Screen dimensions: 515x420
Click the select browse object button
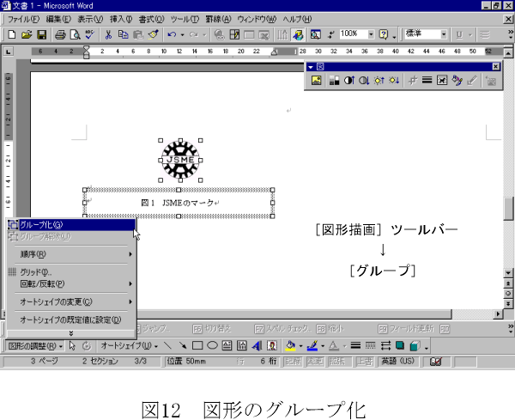click(508, 294)
